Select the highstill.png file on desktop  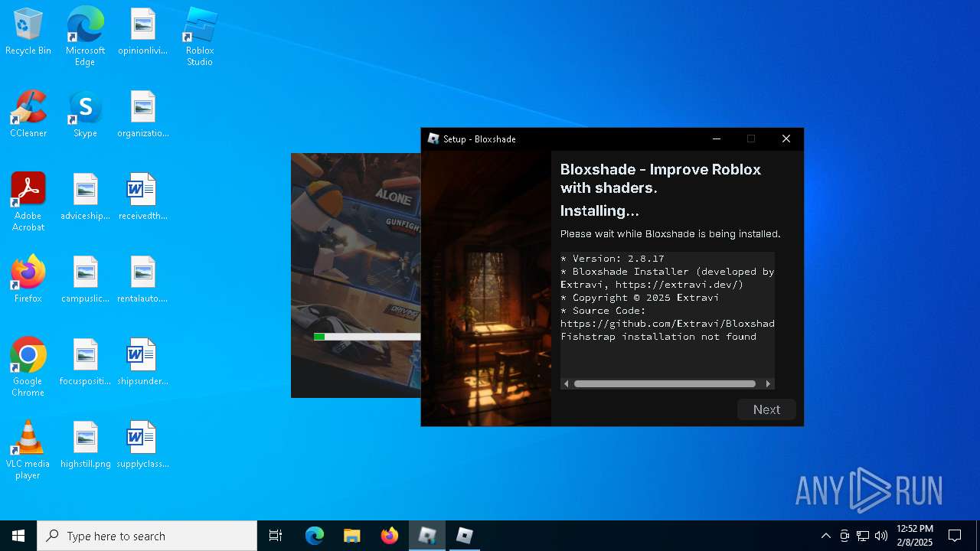(x=85, y=445)
